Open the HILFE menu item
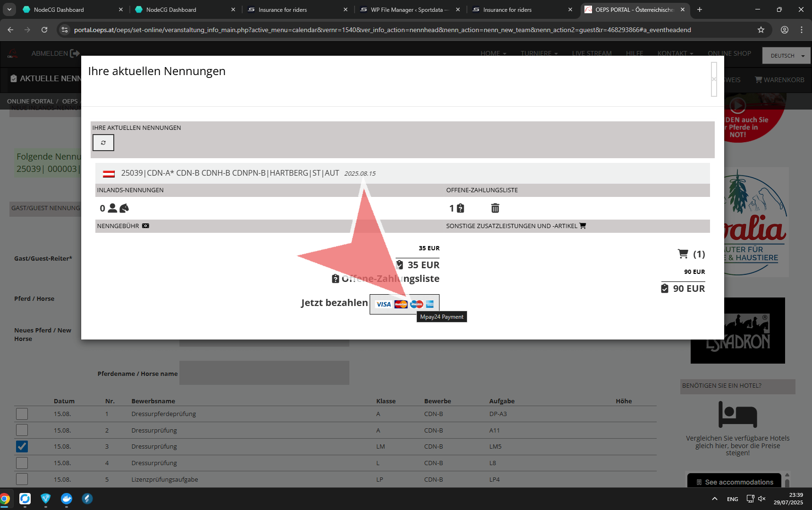Image resolution: width=812 pixels, height=510 pixels. coord(634,53)
